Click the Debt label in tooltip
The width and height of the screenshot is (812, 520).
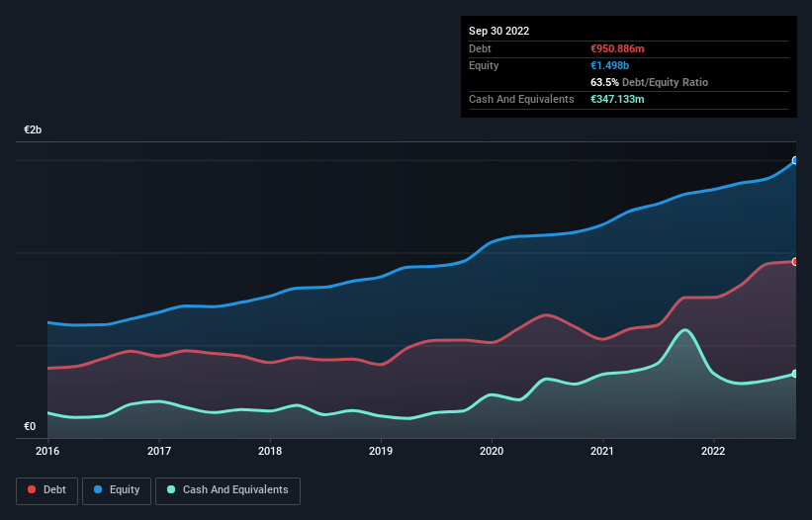click(480, 48)
